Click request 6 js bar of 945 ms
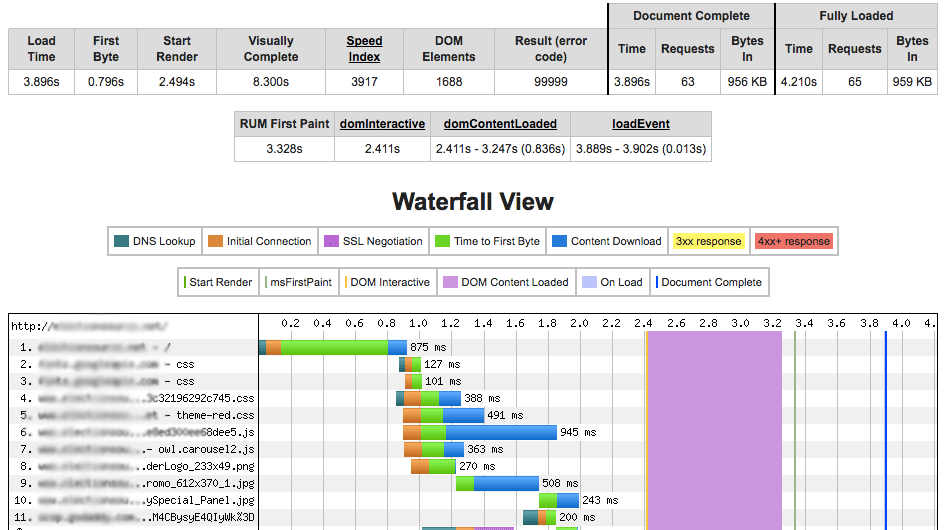The image size is (948, 530). [480, 432]
